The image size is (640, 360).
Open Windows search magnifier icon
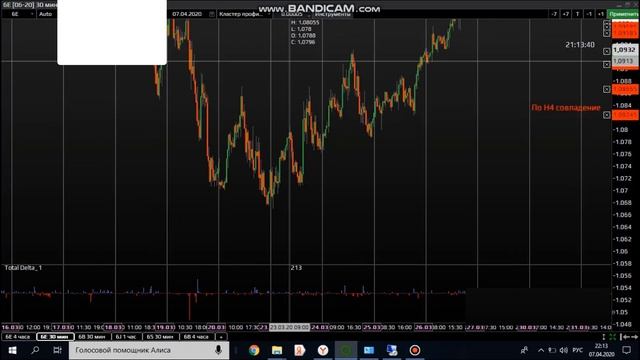coord(36,350)
